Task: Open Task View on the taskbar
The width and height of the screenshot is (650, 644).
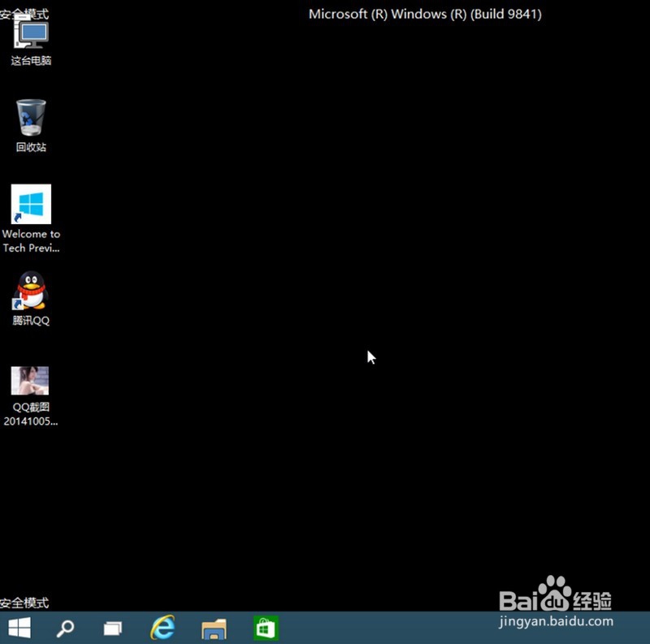Action: [x=112, y=629]
